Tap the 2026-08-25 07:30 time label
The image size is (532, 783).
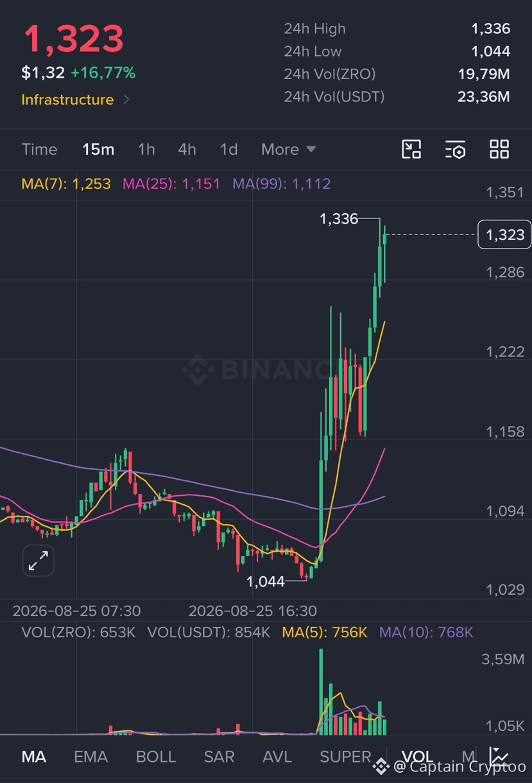(x=76, y=610)
